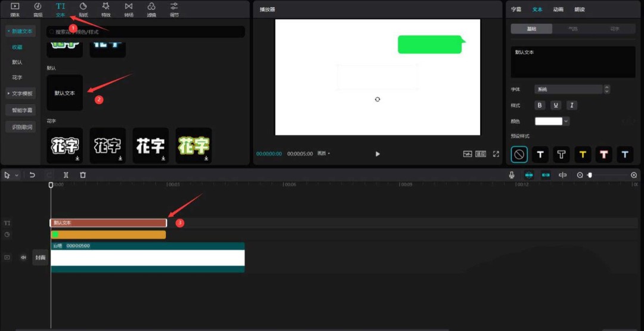The height and width of the screenshot is (331, 644).
Task: Click the delete trash icon in timeline toolbar
Action: [x=83, y=175]
